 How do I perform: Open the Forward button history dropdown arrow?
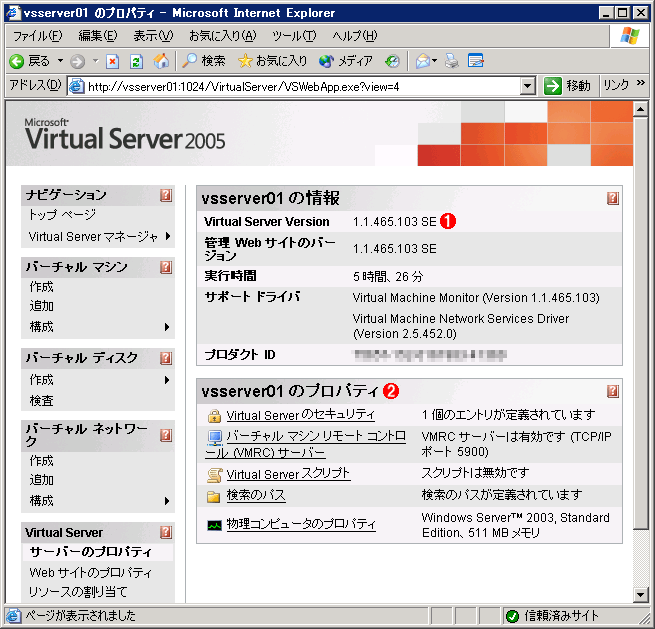point(96,61)
